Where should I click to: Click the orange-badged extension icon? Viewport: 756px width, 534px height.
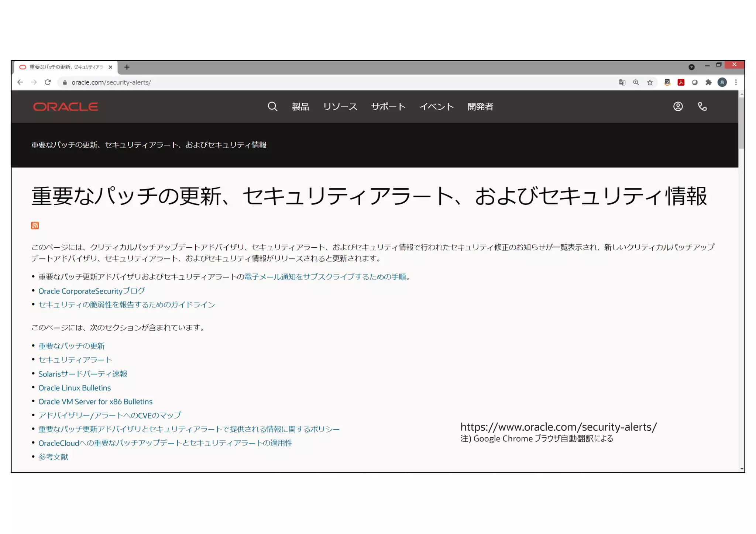667,82
